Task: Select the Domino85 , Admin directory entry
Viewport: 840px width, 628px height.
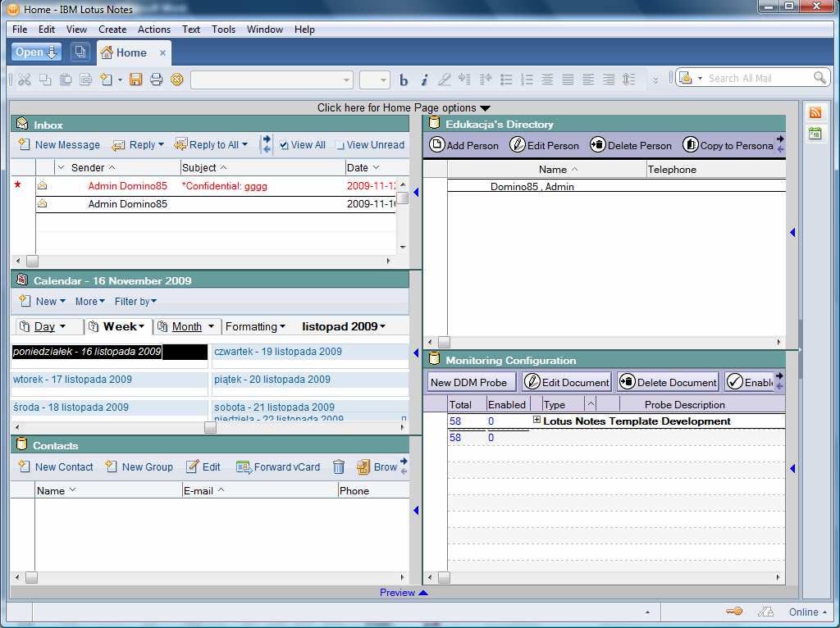Action: (532, 187)
